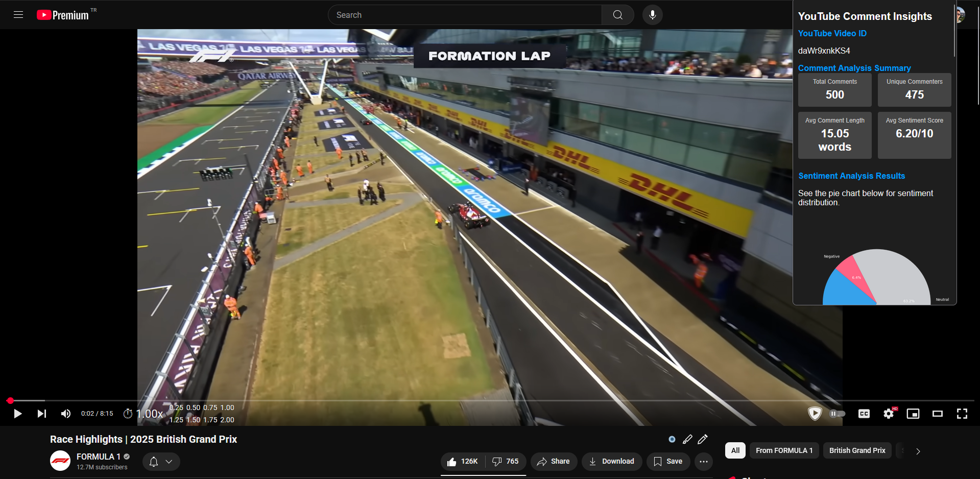Save the video to a playlist
Image resolution: width=980 pixels, height=479 pixels.
(668, 462)
